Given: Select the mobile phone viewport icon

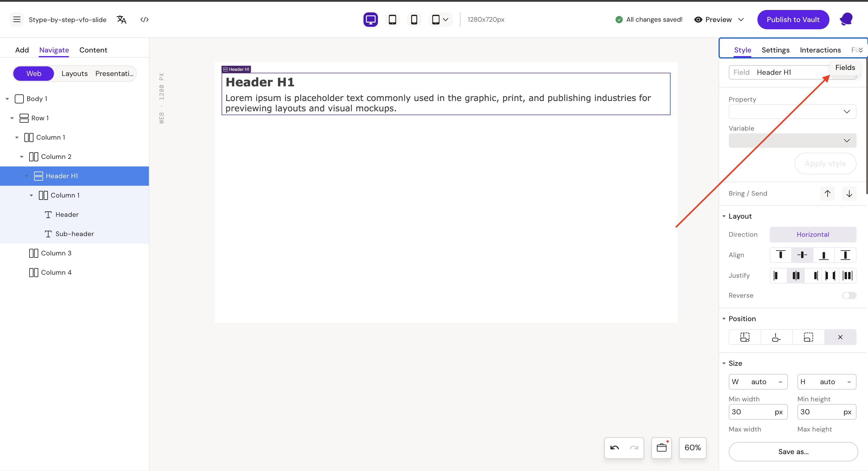Looking at the screenshot, I should [x=414, y=20].
